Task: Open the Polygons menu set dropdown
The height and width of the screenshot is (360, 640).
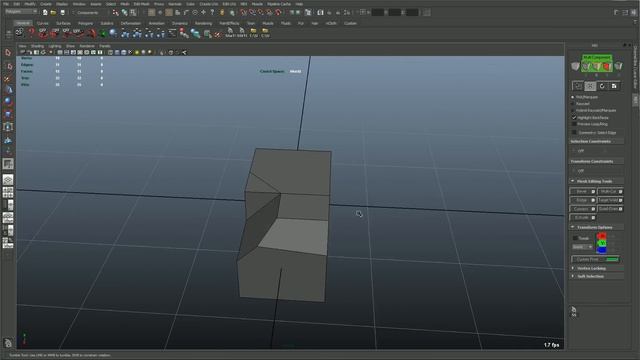Action: [x=20, y=12]
